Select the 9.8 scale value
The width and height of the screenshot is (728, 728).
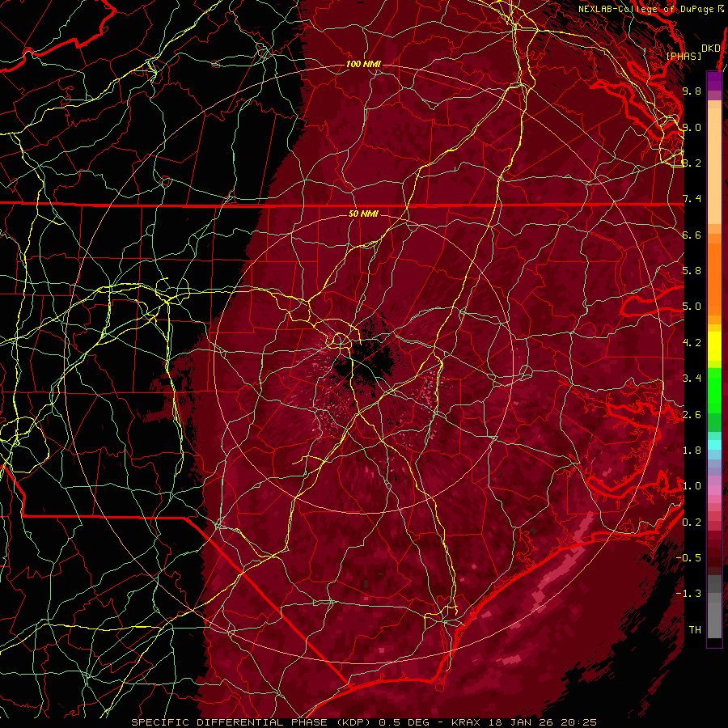tap(692, 91)
